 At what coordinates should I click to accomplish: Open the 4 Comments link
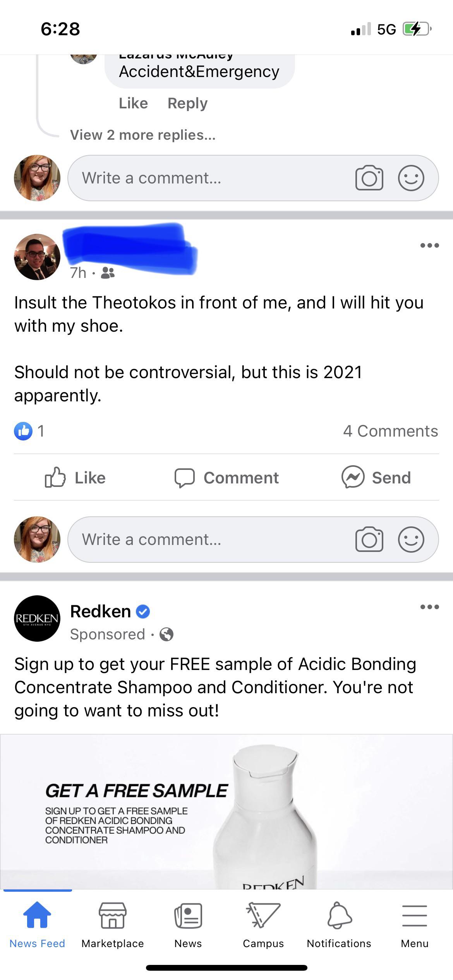[390, 431]
